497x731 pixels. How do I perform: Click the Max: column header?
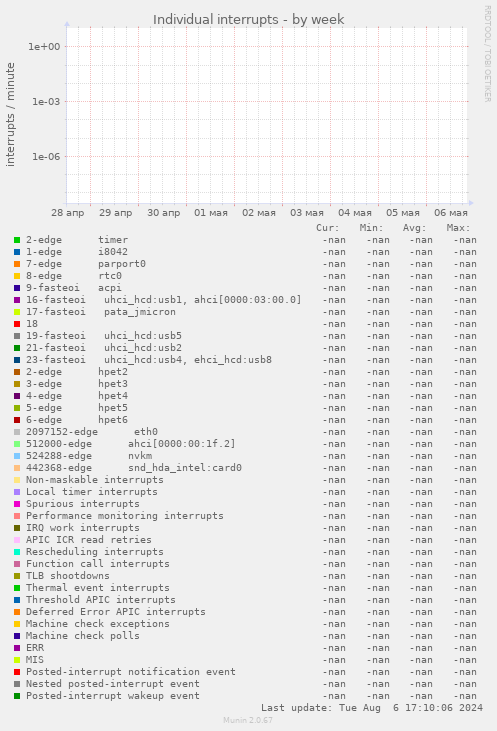point(458,228)
